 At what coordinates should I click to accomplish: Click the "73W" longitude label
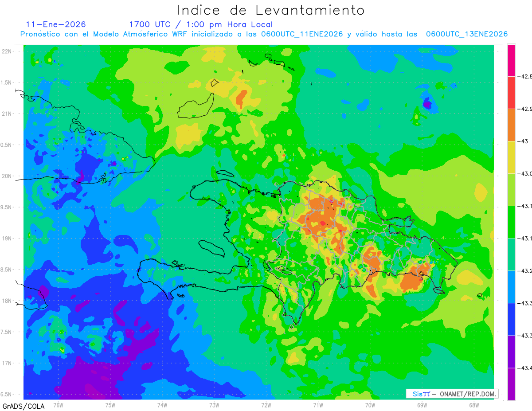pyautogui.click(x=214, y=405)
